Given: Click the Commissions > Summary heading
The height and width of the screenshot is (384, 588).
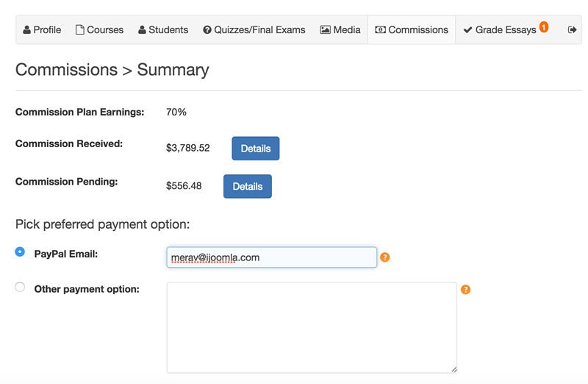Looking at the screenshot, I should tap(112, 70).
